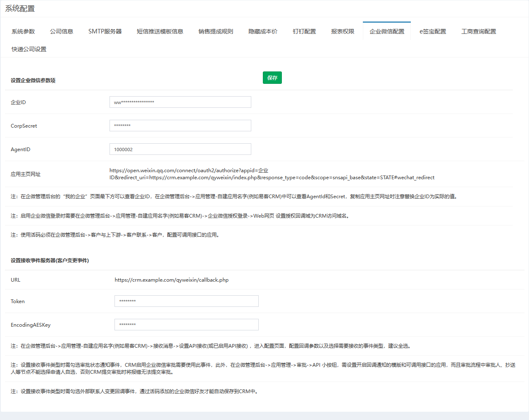Open the SMTP服务器 tab
Viewport: 529px width, 420px height.
(x=105, y=31)
